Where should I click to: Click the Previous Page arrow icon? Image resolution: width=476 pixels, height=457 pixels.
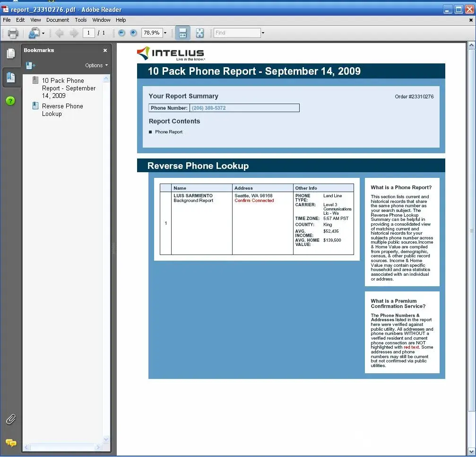(x=59, y=33)
